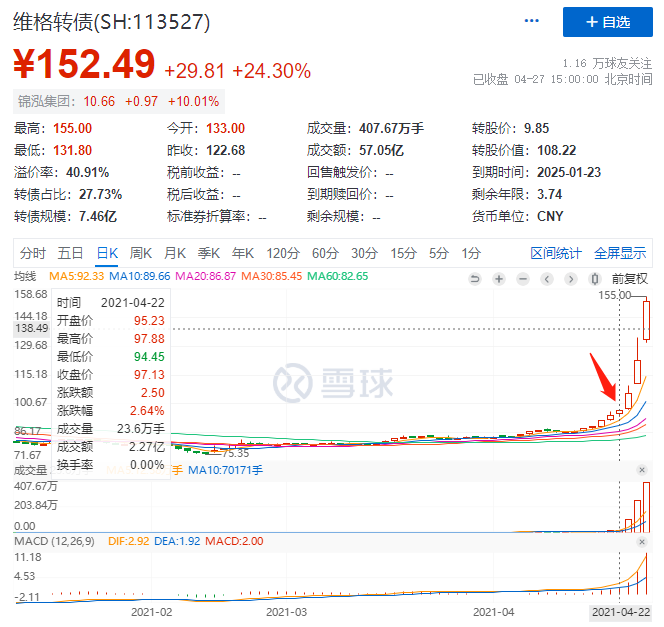Toggle the candlestick style icon

(x=595, y=279)
